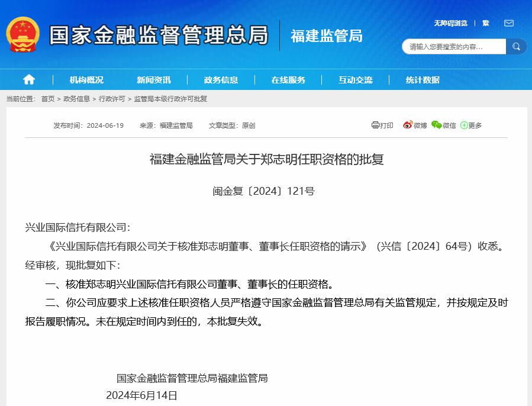Click the line 经审核，现批复如下
Viewport: 532px width, 406px height.
pos(73,265)
